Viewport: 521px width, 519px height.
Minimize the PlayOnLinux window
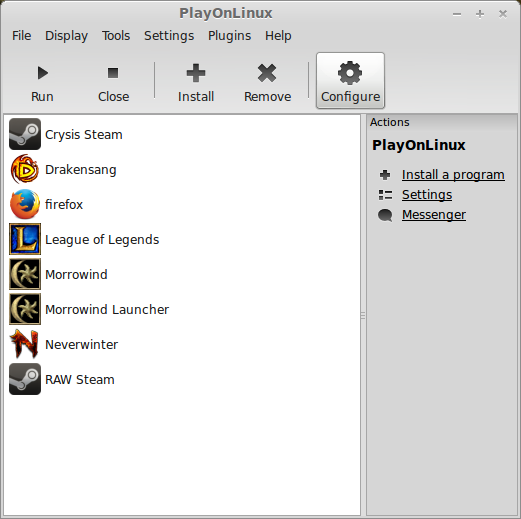coord(457,14)
